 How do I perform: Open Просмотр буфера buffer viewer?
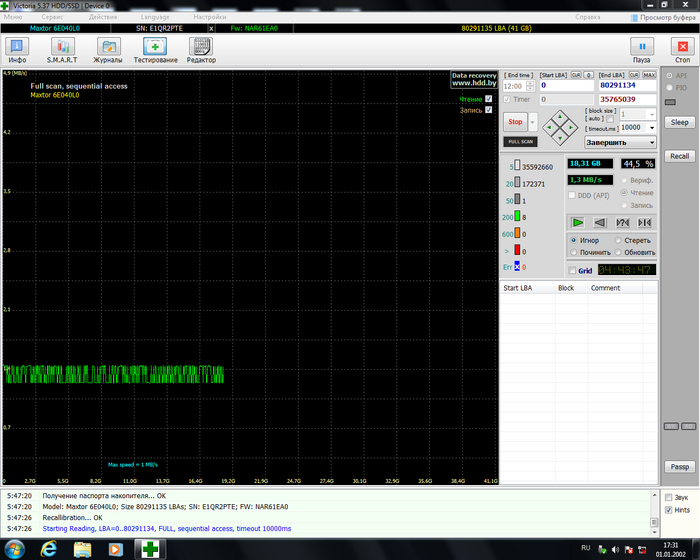pos(663,17)
